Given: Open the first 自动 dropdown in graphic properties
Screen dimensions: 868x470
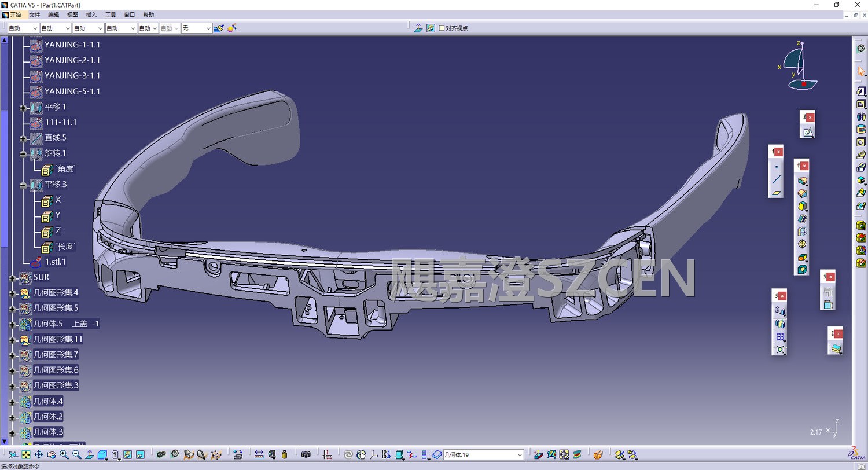Looking at the screenshot, I should (x=23, y=28).
